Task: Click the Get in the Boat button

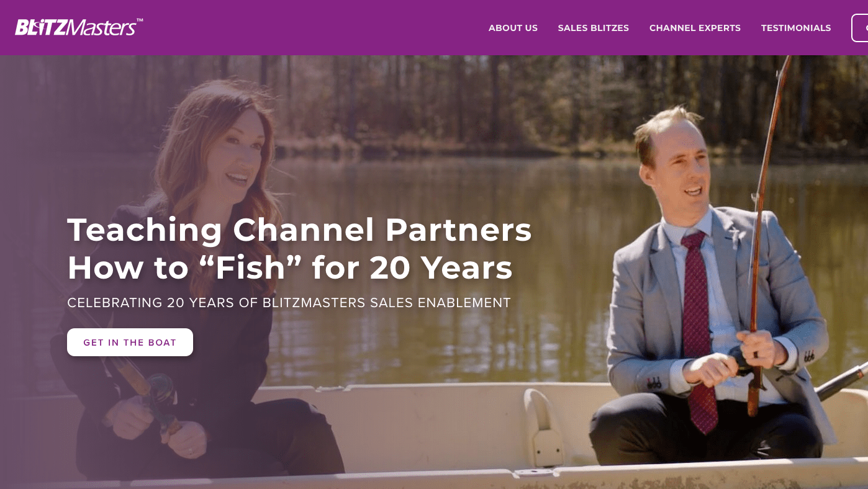Action: point(130,343)
